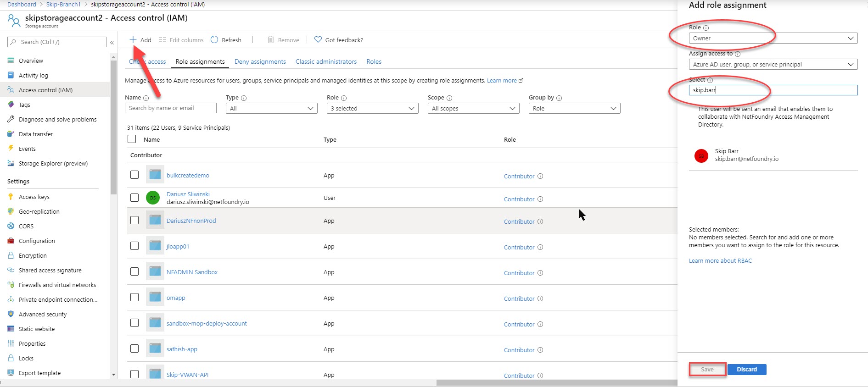Check the bulkcreatedemo row checkbox

coord(134,175)
